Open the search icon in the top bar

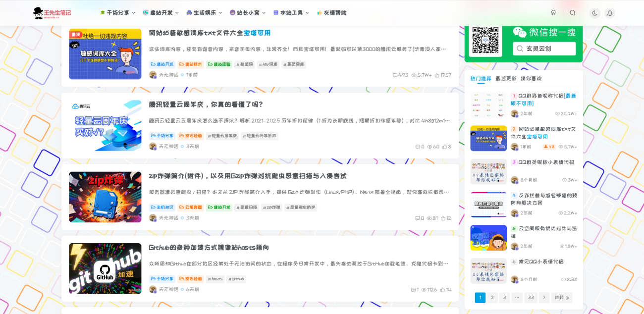click(x=573, y=13)
